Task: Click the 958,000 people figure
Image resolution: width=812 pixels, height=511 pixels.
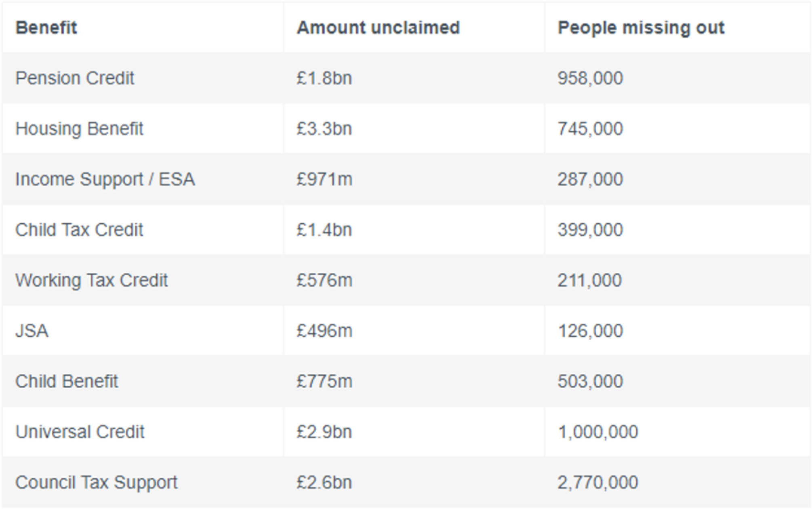Action: coord(590,78)
